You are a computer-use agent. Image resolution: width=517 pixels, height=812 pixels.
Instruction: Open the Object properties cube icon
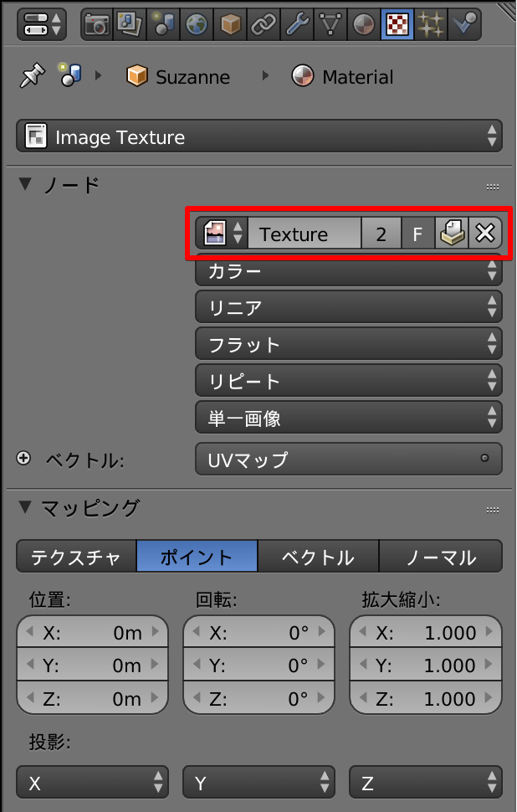tap(229, 24)
